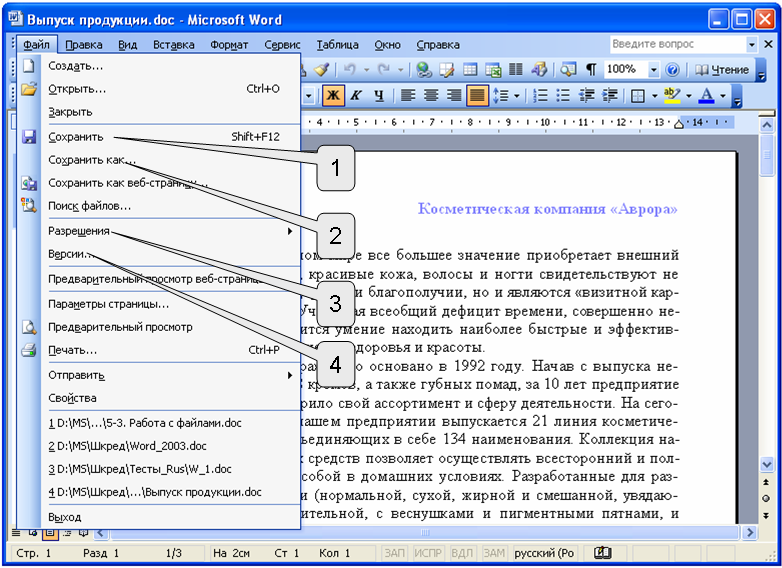Click the Insert Excel Worksheet icon
Screen dimensions: 782x568
point(493,70)
